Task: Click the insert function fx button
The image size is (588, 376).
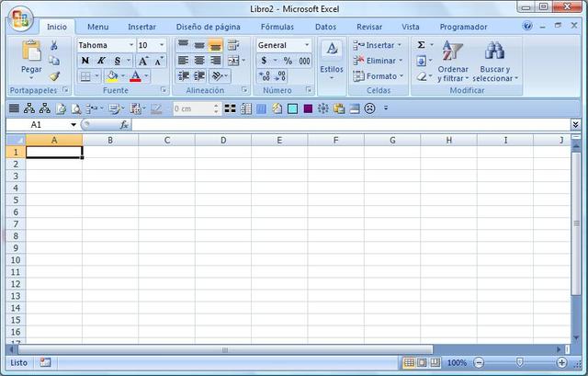Action: pos(124,125)
